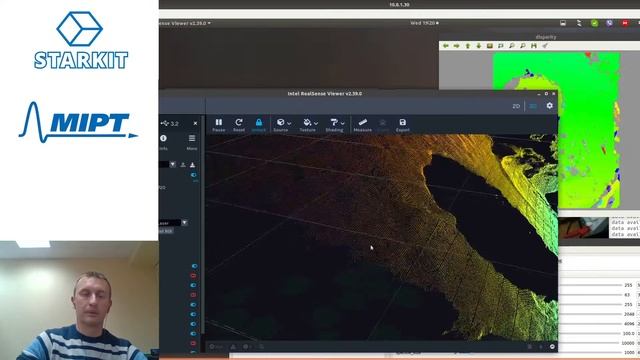Pause the RealSense stream playback
This screenshot has width=640, height=360.
(x=219, y=124)
